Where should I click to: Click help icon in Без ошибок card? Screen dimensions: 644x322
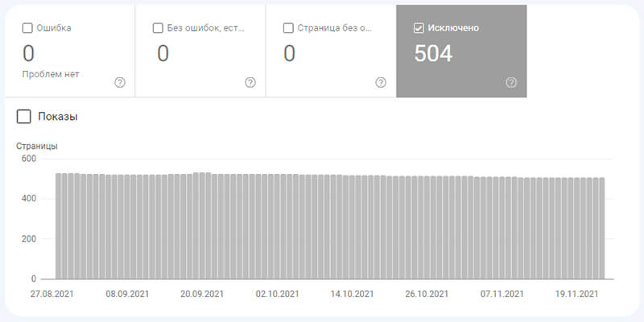(250, 82)
